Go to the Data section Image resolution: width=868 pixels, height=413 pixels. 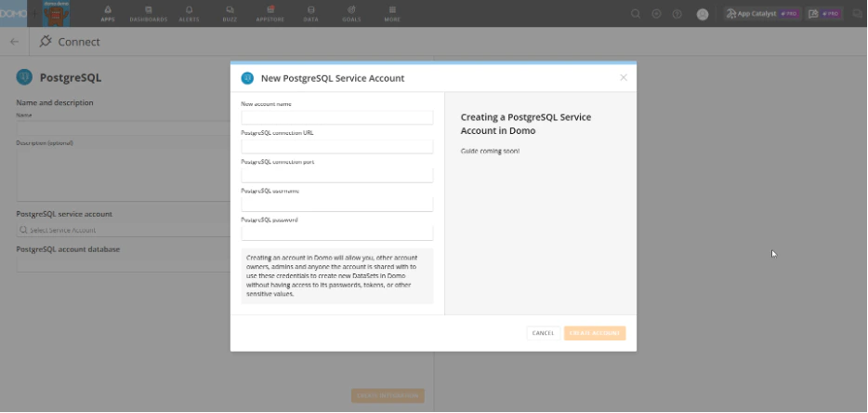pos(310,13)
